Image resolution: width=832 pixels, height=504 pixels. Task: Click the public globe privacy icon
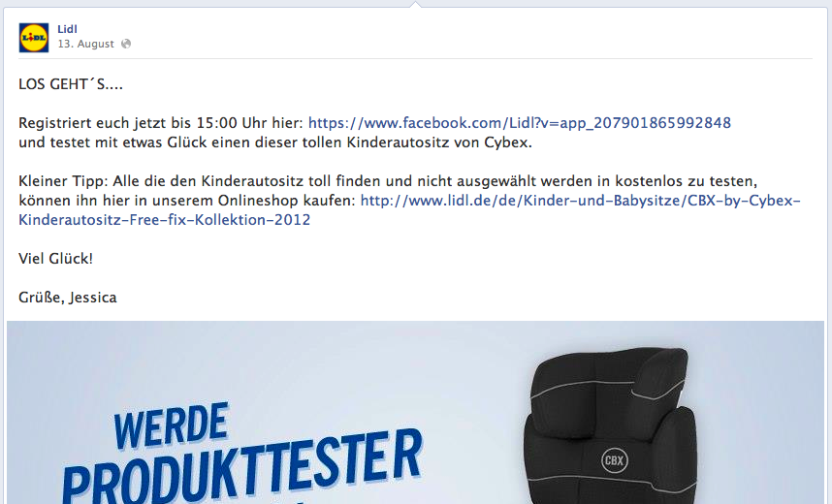pyautogui.click(x=126, y=44)
